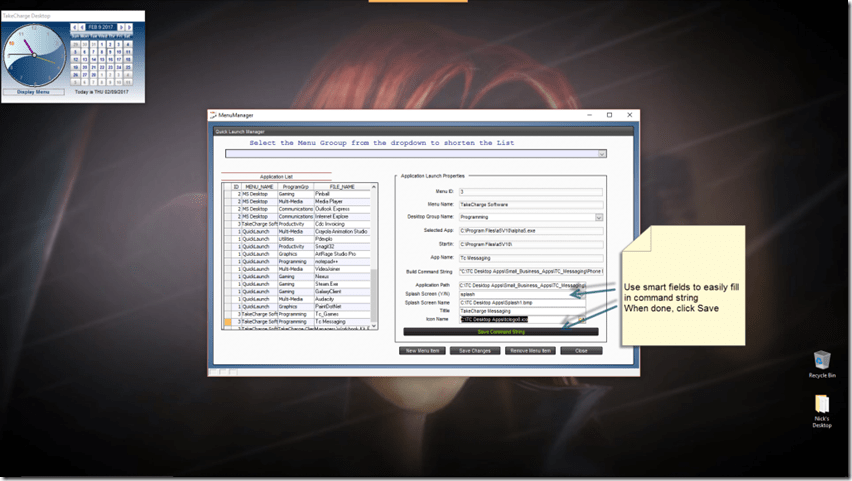Screen dimensions: 852x481
Task: Open Nick's Desktop folder icon
Action: [x=821, y=408]
